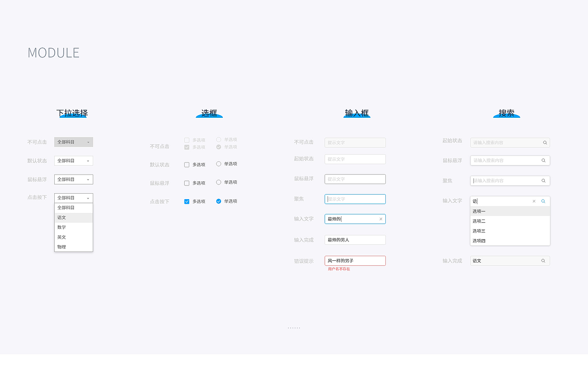The image size is (588, 373).
Task: Click the 最帅的男人 completed input
Action: point(355,240)
